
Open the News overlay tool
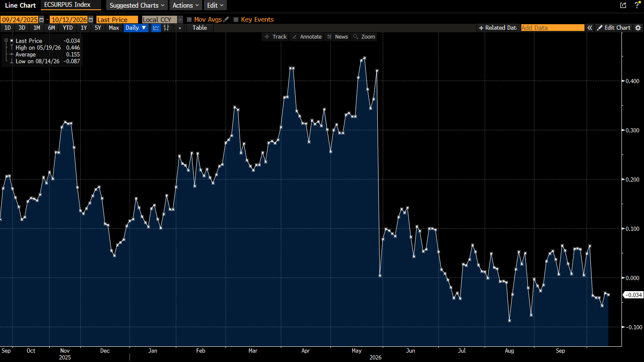tap(338, 37)
